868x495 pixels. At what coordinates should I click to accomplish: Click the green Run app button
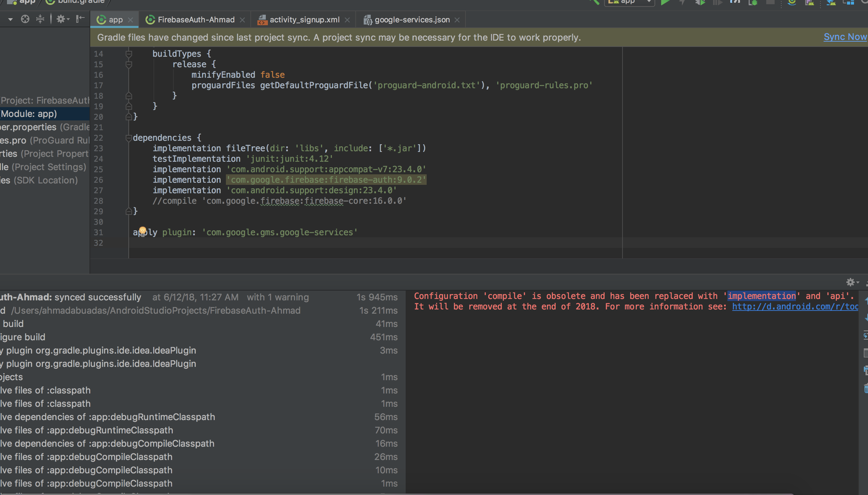coord(665,2)
